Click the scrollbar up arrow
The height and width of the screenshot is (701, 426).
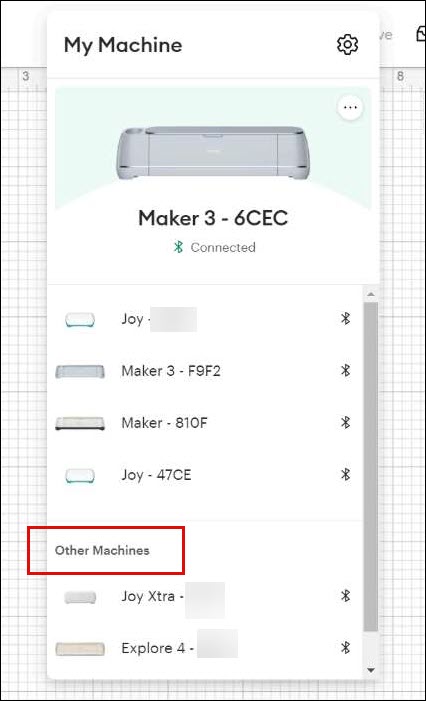click(371, 295)
